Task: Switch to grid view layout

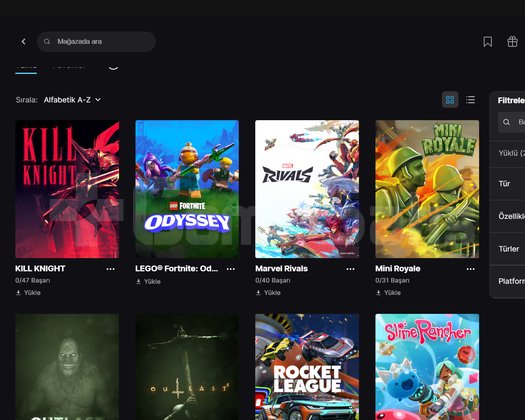Action: click(450, 100)
